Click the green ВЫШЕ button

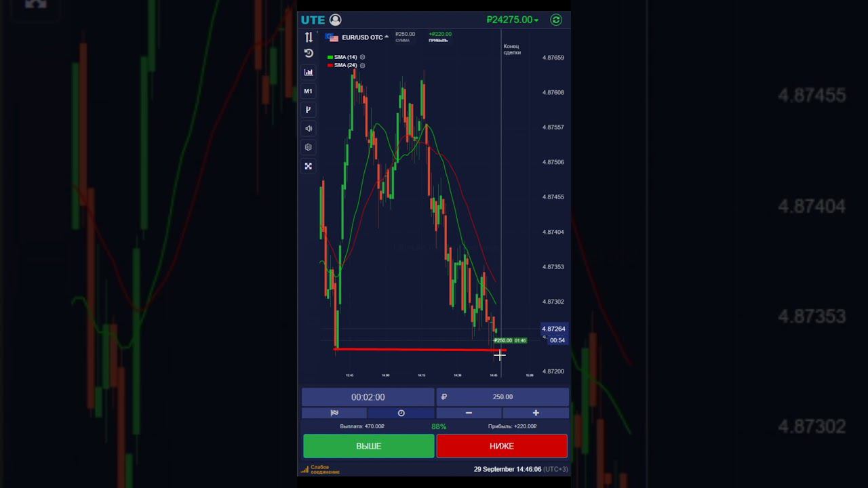click(369, 446)
